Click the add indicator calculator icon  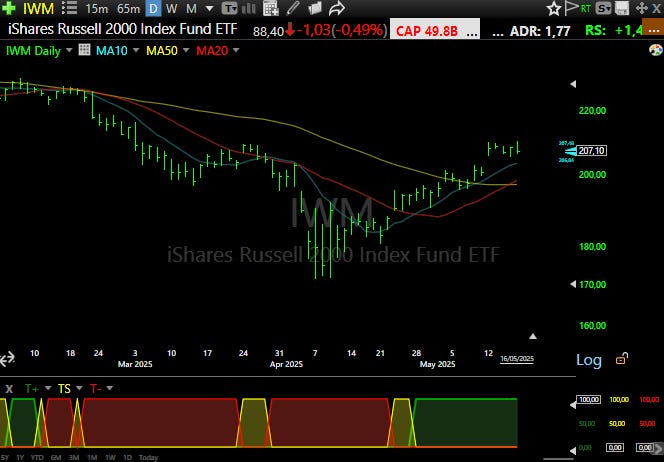(271, 8)
